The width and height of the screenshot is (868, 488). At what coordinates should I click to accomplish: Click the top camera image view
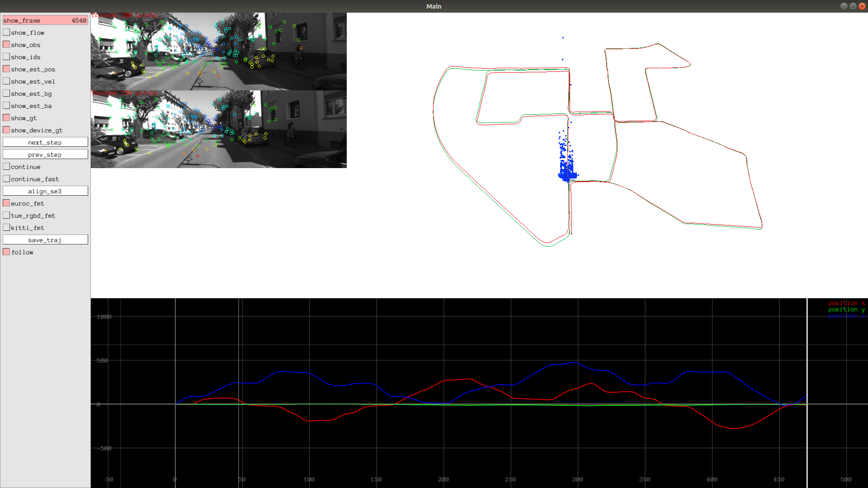pyautogui.click(x=218, y=52)
